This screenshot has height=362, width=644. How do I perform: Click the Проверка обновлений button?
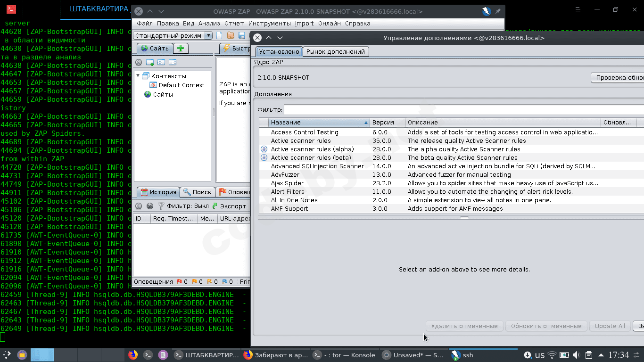click(x=618, y=78)
